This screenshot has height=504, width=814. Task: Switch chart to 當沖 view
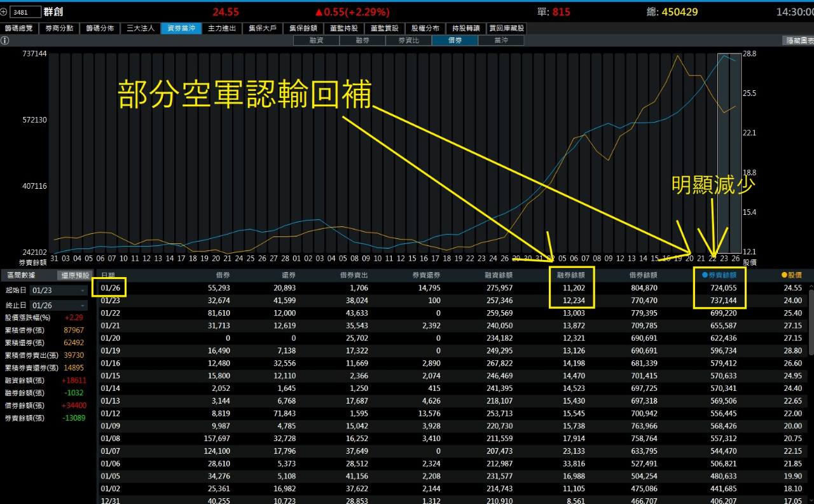pyautogui.click(x=501, y=40)
